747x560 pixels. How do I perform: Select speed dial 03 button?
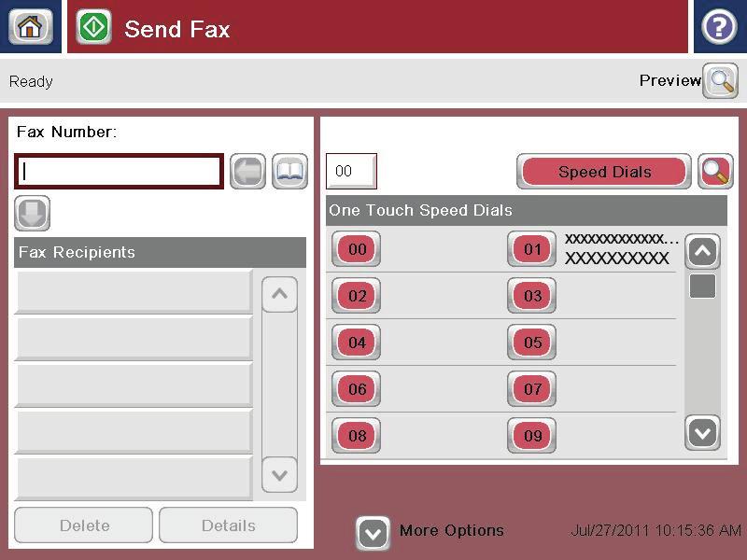531,295
